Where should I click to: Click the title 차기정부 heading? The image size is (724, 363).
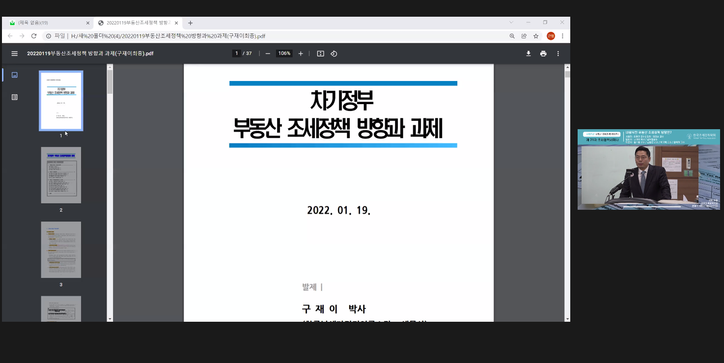[x=342, y=100]
